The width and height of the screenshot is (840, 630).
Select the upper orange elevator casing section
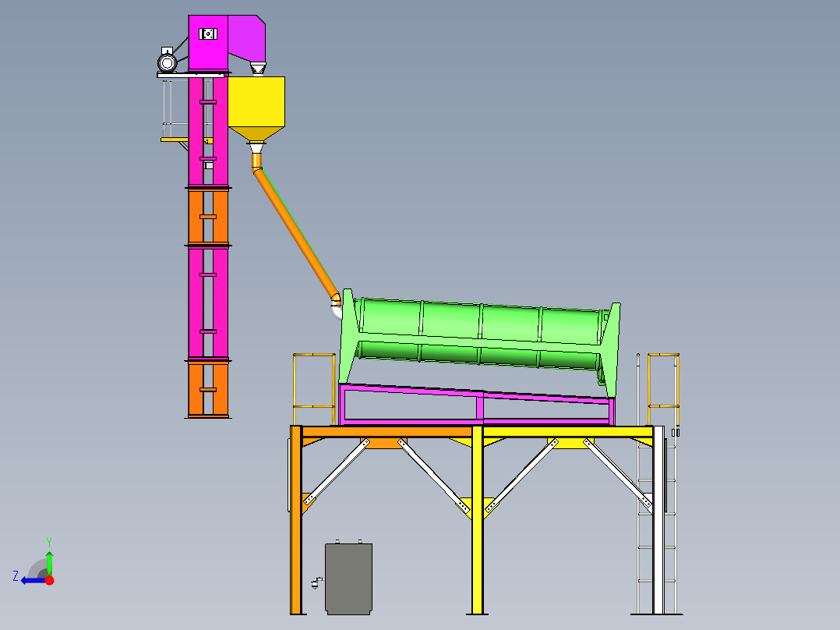208,216
